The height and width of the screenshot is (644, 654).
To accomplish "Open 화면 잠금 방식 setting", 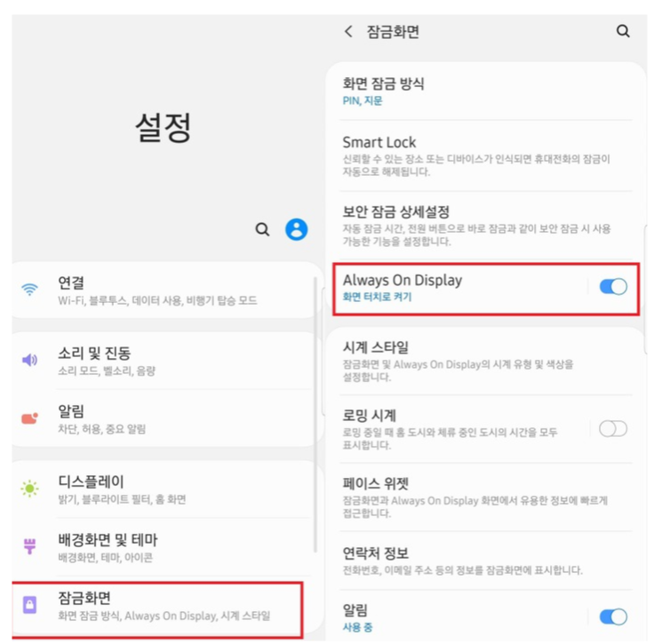I will (x=486, y=91).
